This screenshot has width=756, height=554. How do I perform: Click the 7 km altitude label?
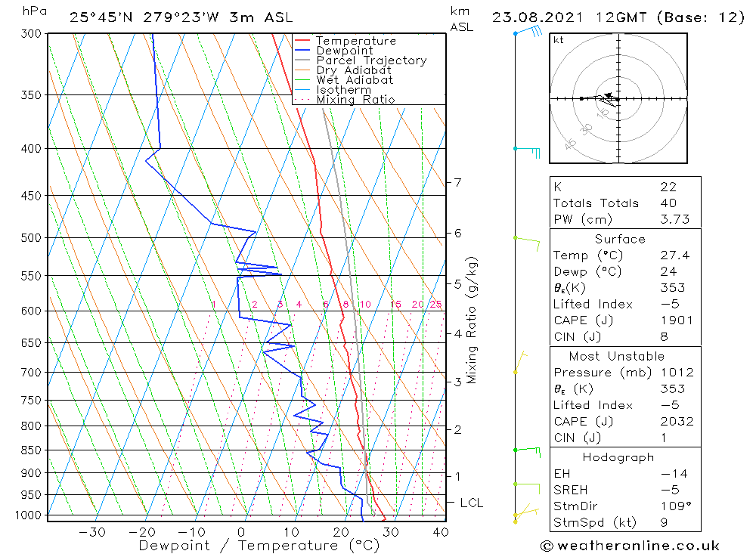coord(457,183)
